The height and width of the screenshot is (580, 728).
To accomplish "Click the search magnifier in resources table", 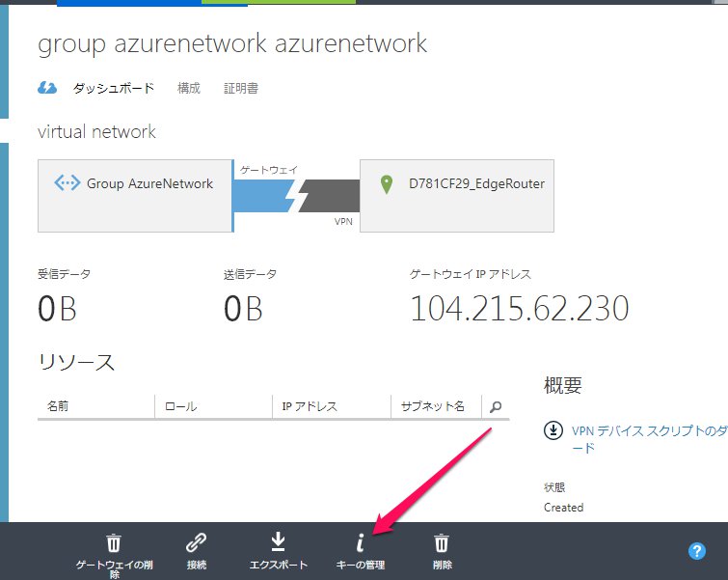I will [x=496, y=407].
